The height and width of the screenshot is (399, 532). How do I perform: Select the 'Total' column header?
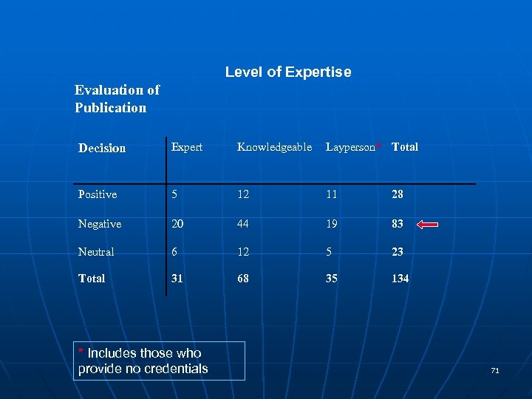pos(405,146)
